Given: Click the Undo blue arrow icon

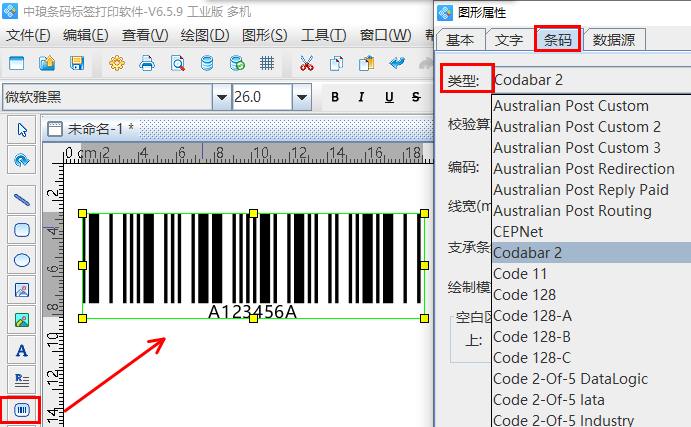Looking at the screenshot, I should pos(397,63).
